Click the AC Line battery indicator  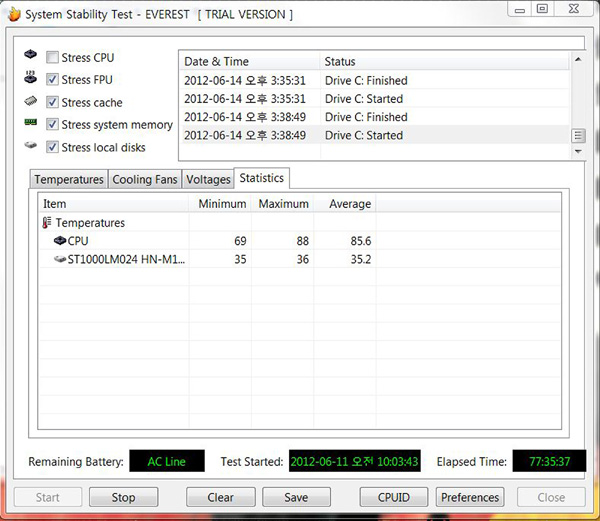pos(167,461)
